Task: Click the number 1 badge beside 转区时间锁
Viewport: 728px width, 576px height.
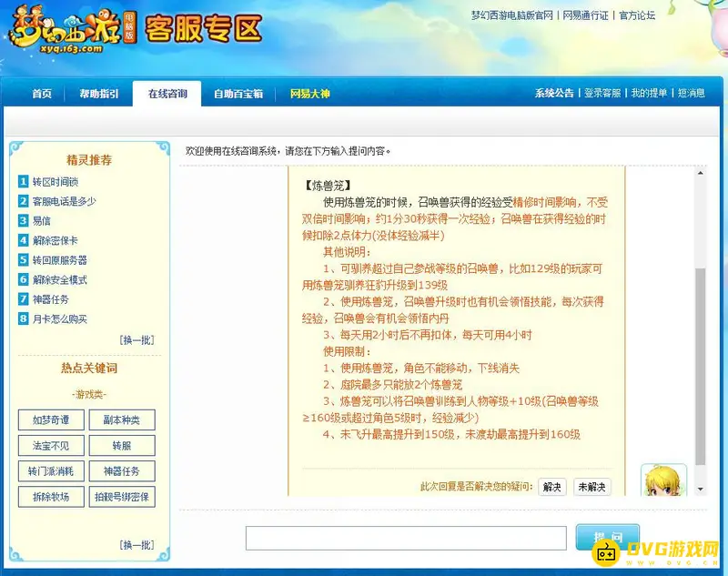Action: 24,181
